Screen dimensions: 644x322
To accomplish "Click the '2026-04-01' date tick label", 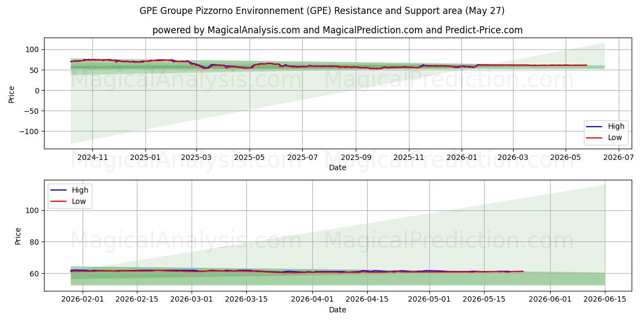I will tap(313, 299).
